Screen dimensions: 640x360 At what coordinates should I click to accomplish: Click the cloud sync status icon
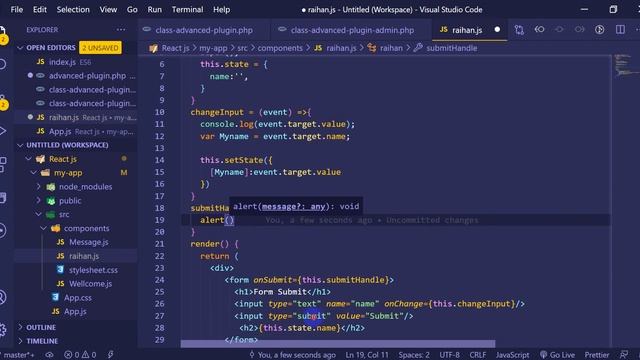[49, 355]
